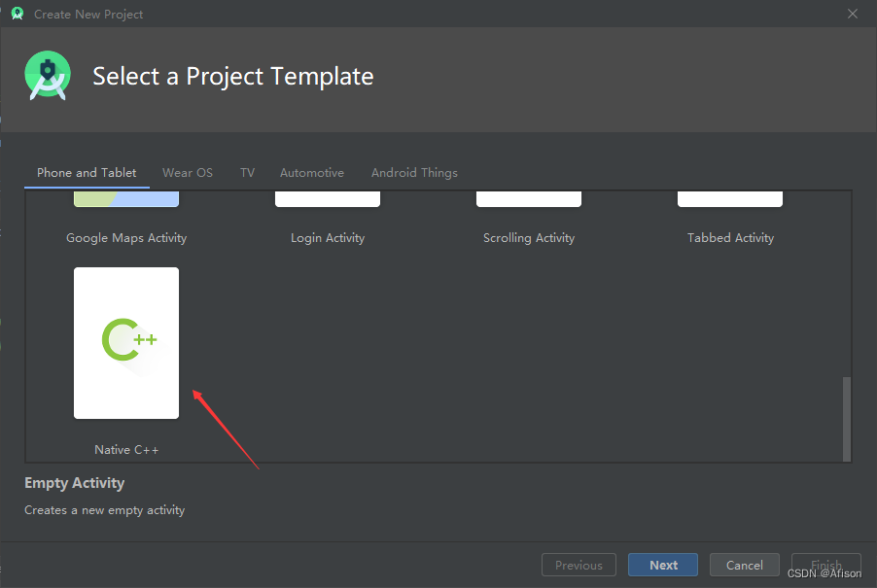Choose the Scrolling Activity thumbnail

tap(529, 199)
